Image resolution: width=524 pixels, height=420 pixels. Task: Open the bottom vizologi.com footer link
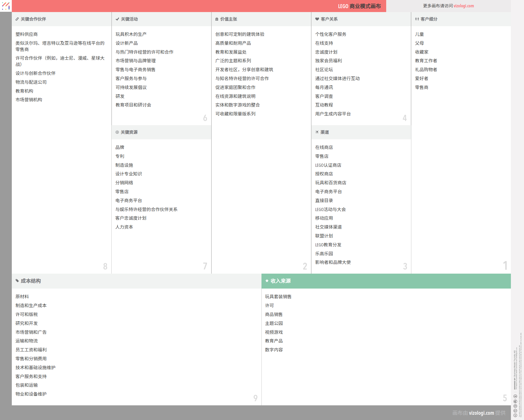(481, 413)
